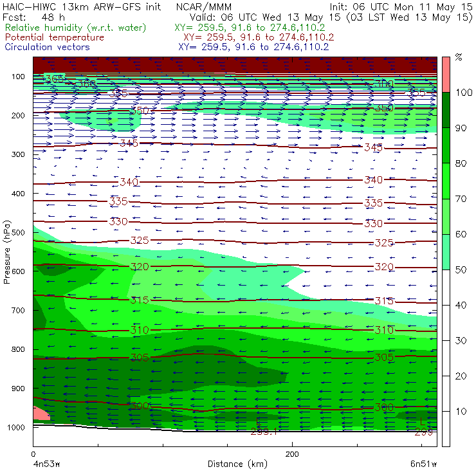Click the '700' pressure axis tick label

pos(18,310)
